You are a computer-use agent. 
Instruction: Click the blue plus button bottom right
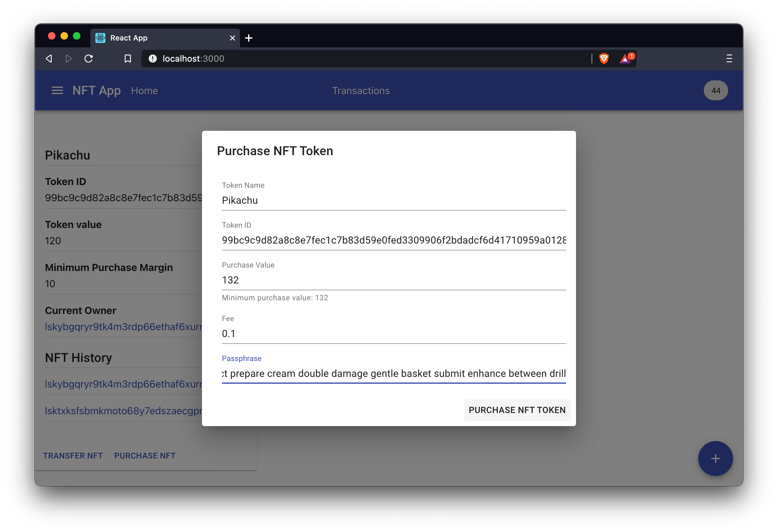716,458
